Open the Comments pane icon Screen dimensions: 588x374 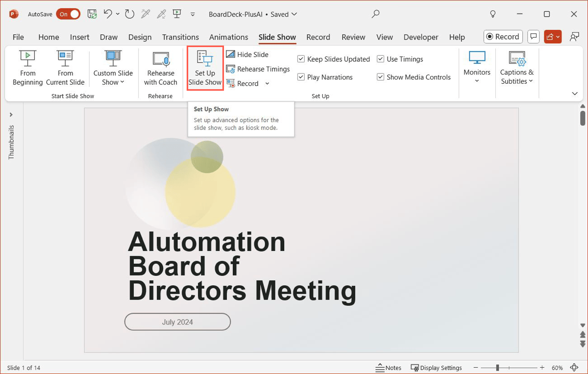(534, 37)
